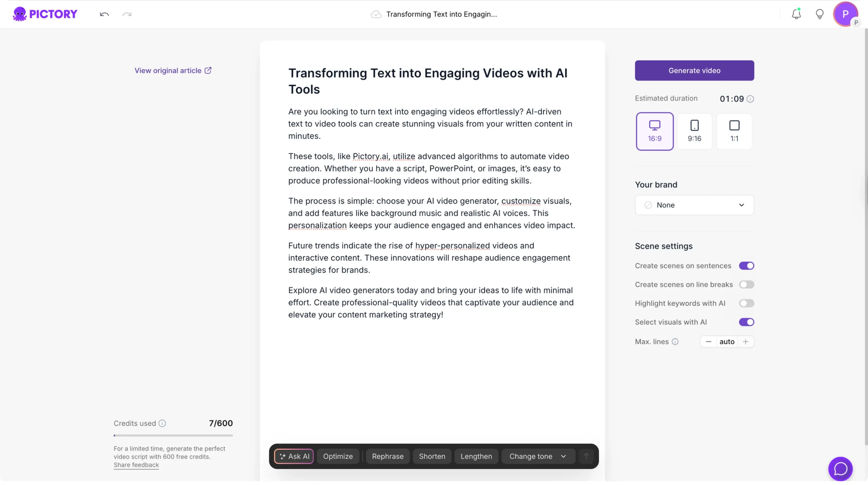The width and height of the screenshot is (868, 485).
Task: Click the Generate video button
Action: [x=694, y=71]
